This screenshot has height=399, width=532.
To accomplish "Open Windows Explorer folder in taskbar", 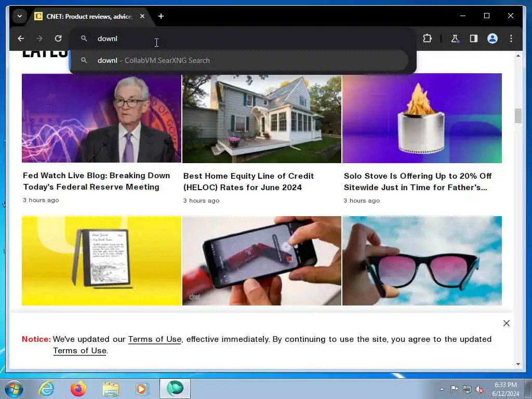I will (x=111, y=389).
